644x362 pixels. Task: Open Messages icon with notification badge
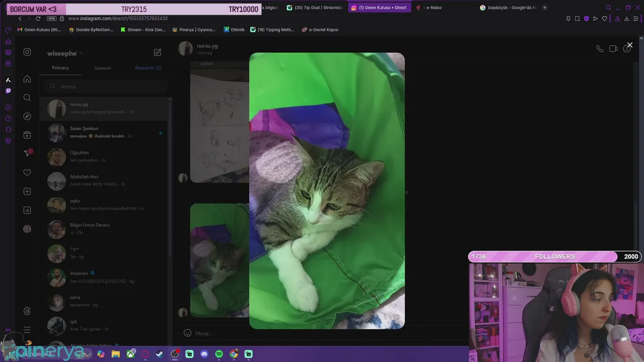[27, 153]
